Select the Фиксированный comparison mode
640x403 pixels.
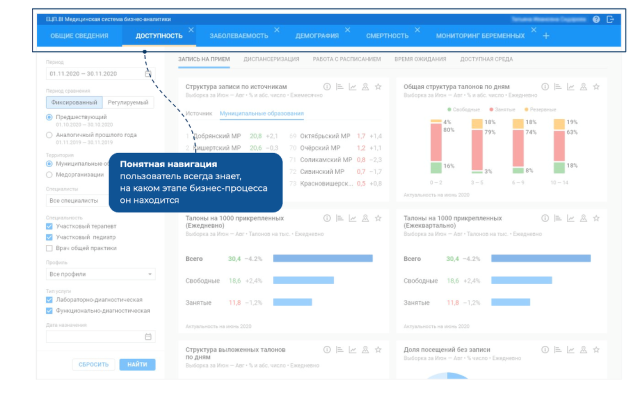[74, 102]
